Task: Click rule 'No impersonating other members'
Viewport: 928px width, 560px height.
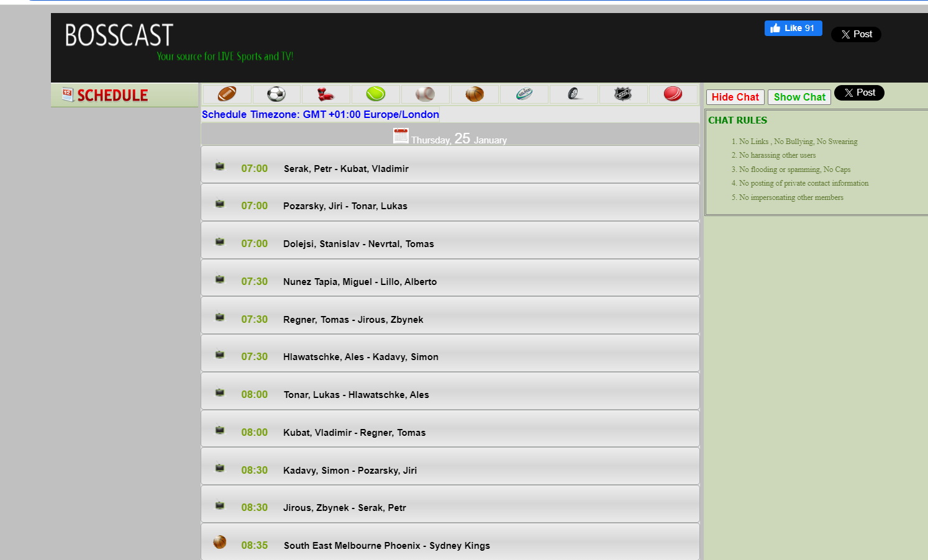Action: coord(791,197)
